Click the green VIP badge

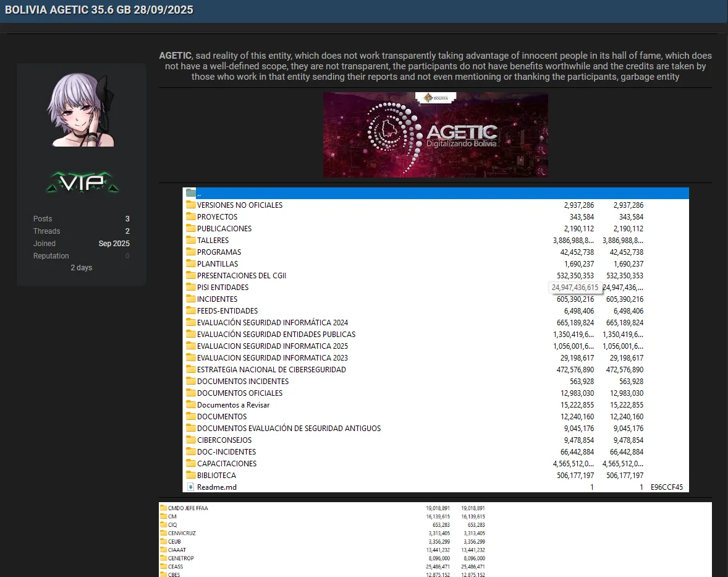click(82, 182)
